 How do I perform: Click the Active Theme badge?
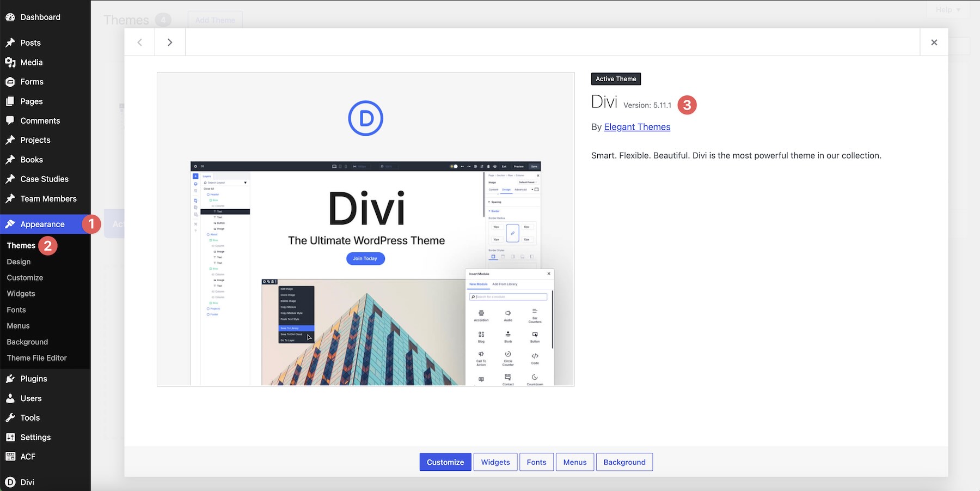(x=616, y=79)
